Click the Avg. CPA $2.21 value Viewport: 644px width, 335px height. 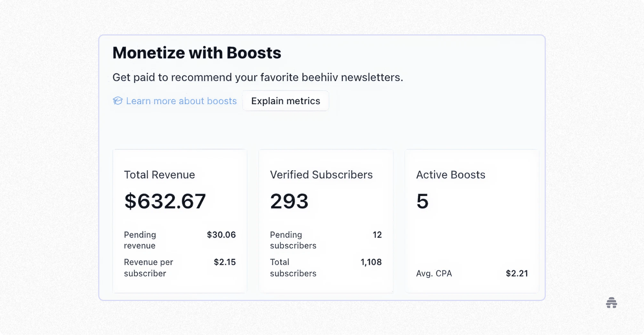516,273
